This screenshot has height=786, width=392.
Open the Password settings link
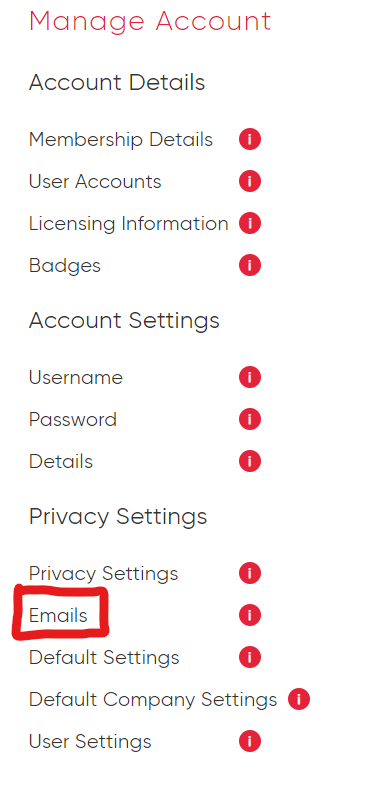[x=73, y=419]
